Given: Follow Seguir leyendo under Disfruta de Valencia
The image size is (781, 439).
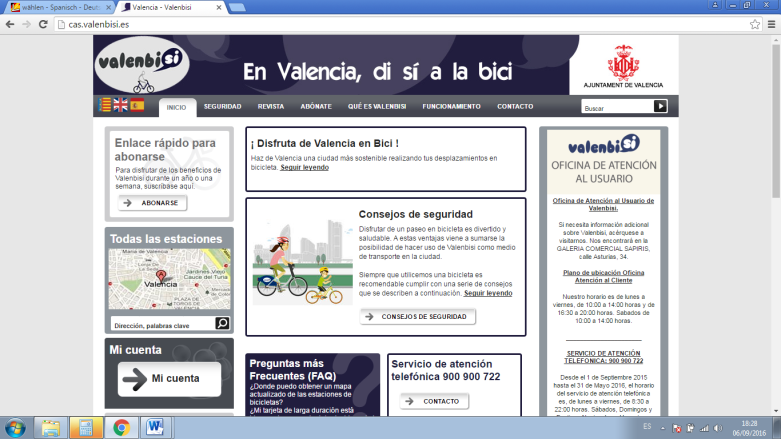Looking at the screenshot, I should (x=304, y=167).
